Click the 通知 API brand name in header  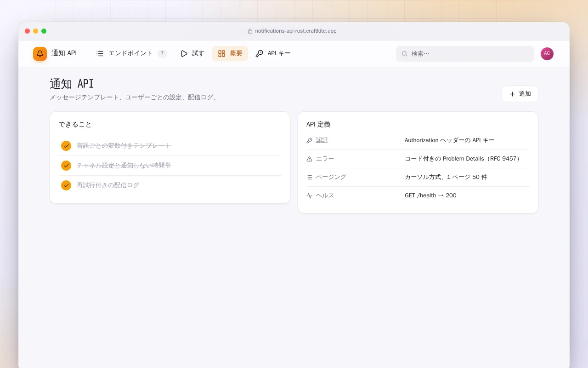pos(64,53)
